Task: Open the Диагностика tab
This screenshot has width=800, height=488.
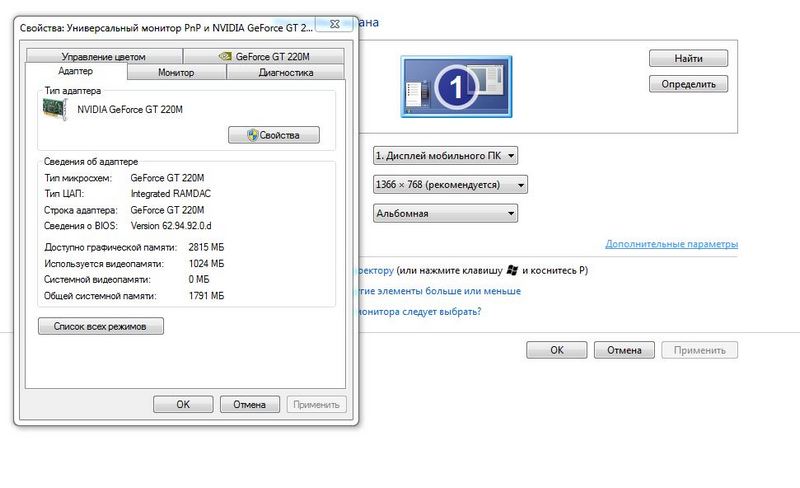Action: pyautogui.click(x=285, y=73)
